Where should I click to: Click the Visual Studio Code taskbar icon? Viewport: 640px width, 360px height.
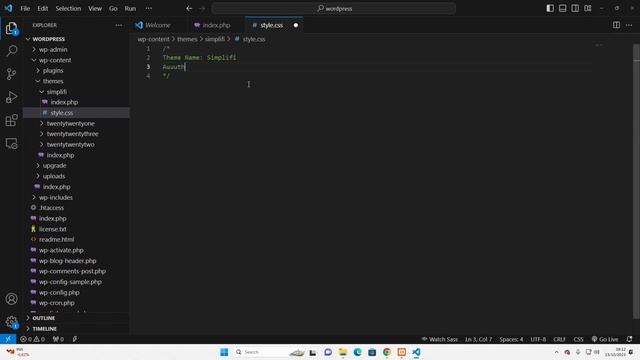point(416,352)
